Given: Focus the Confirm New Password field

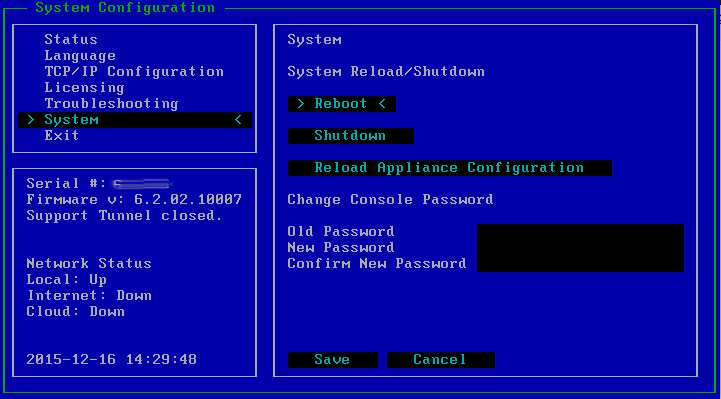Looking at the screenshot, I should pos(580,264).
